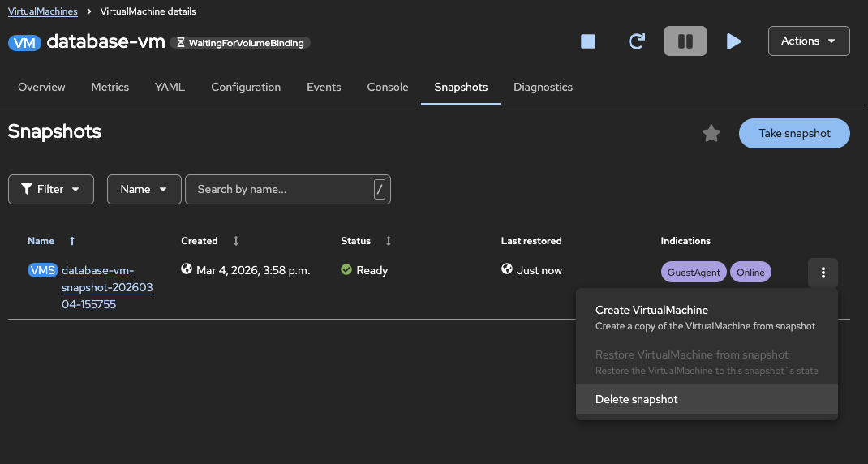
Task: Click disabled Restore VirtualMachine from snapshot
Action: pyautogui.click(x=707, y=362)
